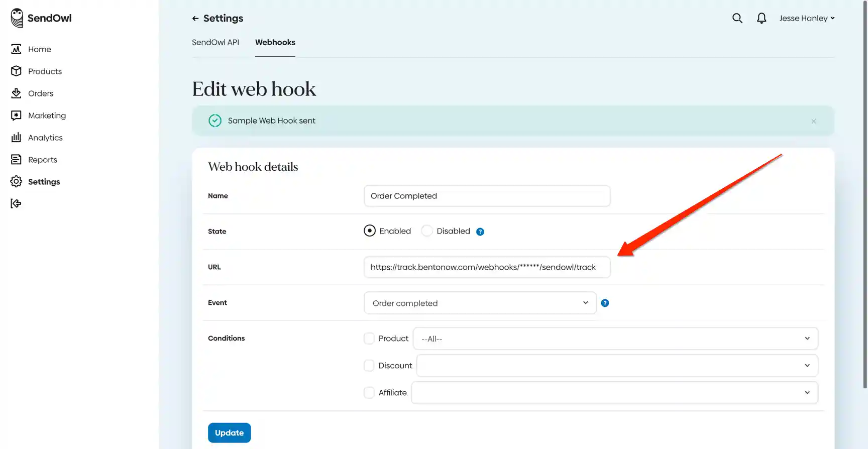The image size is (868, 449).
Task: Check the Product condition checkbox
Action: pos(369,339)
